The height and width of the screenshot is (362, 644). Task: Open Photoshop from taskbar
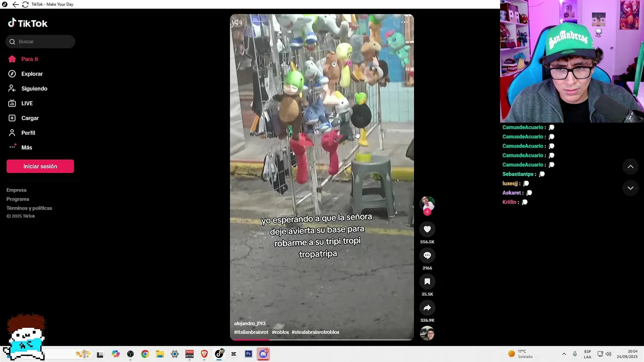pos(248,354)
